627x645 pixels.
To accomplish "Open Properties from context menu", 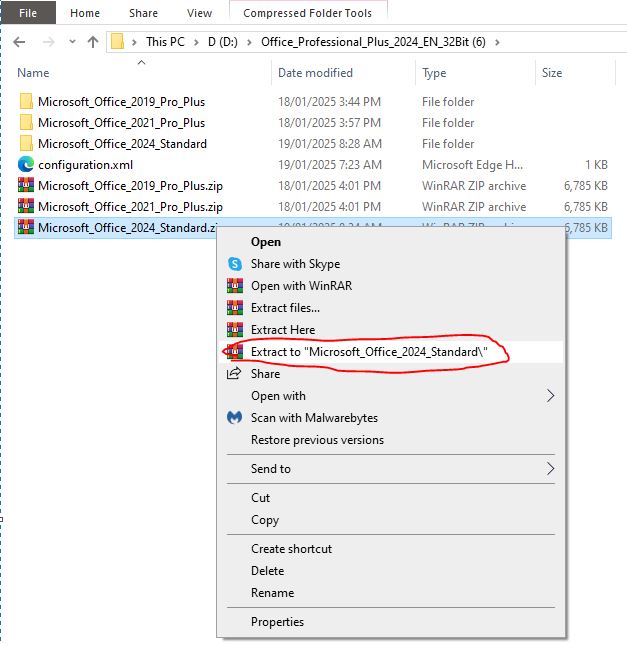I will [x=277, y=622].
